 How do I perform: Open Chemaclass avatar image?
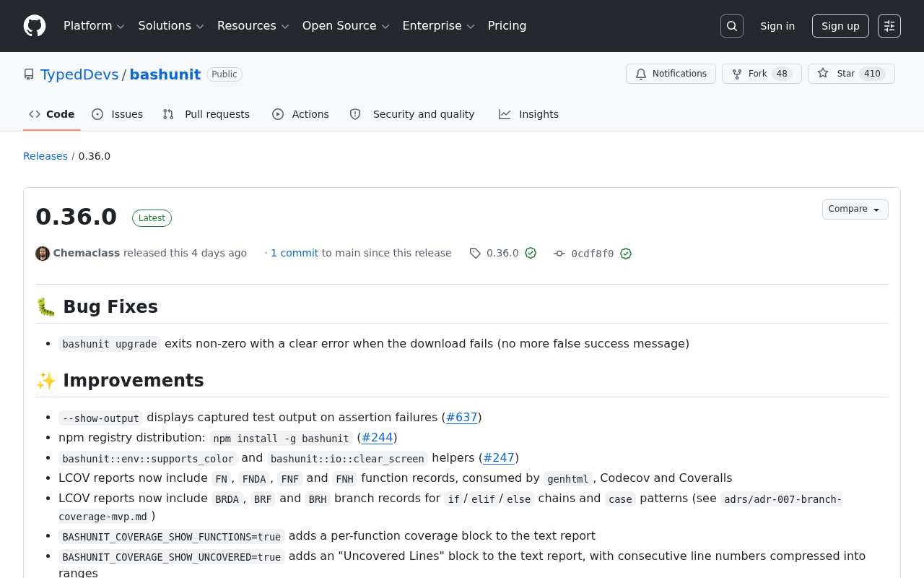[43, 254]
